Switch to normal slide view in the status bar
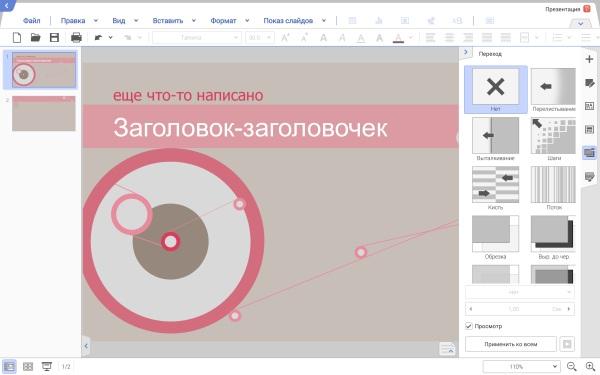Image resolution: width=600 pixels, height=375 pixels. pyautogui.click(x=10, y=367)
